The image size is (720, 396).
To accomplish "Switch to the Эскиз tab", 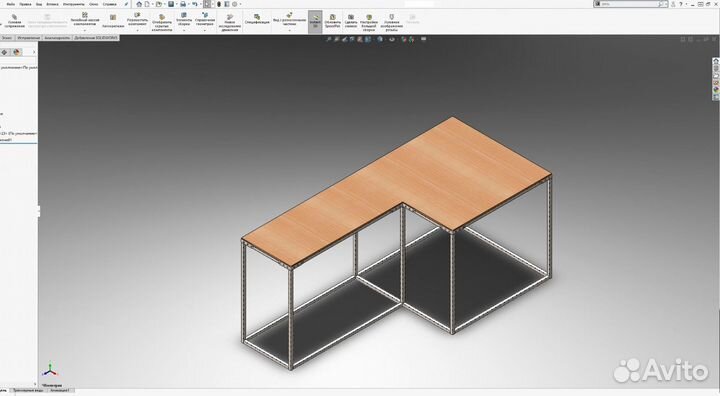I will click(x=7, y=38).
